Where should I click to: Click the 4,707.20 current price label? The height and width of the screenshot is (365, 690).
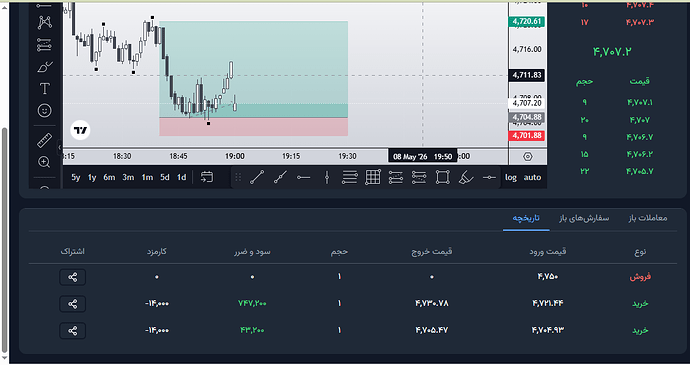[x=527, y=103]
